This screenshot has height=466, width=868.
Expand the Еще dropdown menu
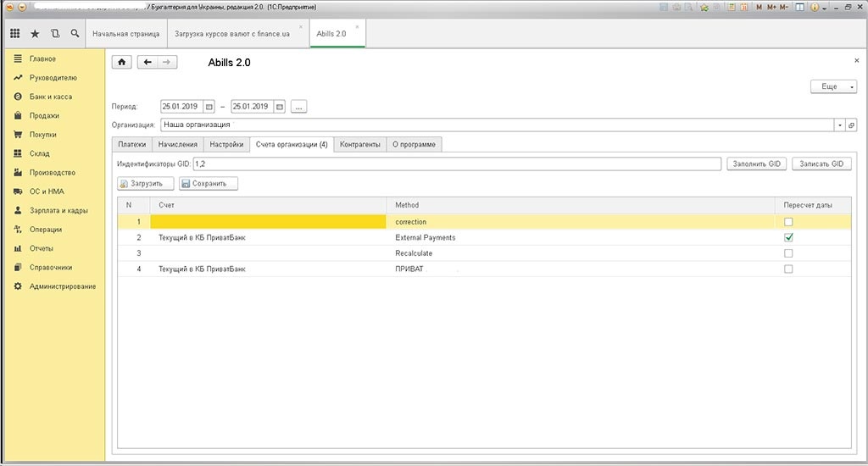pos(834,86)
